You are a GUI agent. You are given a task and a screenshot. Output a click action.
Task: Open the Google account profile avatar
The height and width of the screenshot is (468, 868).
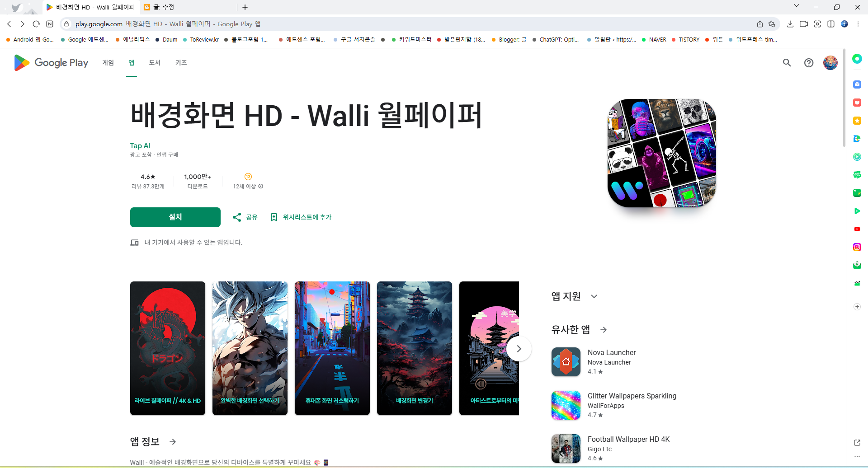coord(830,63)
